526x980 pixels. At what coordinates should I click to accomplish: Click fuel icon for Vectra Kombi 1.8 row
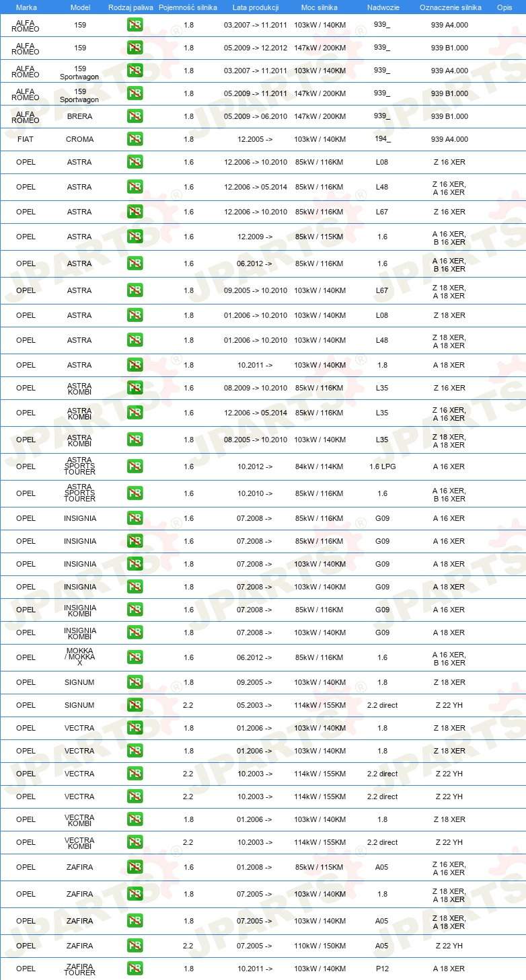(x=135, y=819)
